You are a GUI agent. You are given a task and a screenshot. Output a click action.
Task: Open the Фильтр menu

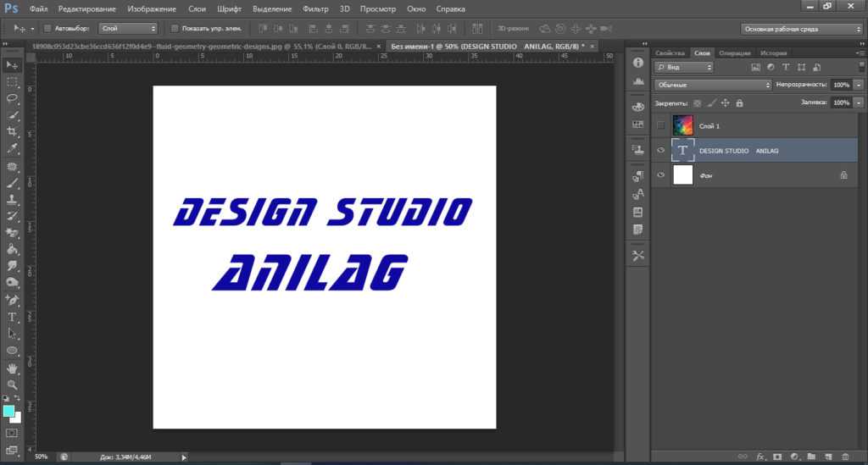315,8
